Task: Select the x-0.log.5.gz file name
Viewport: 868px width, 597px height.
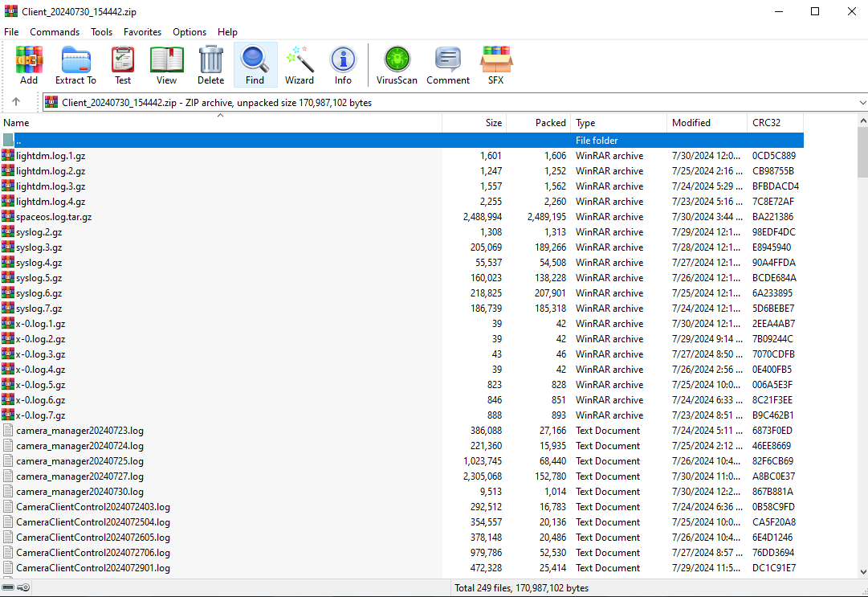Action: 41,385
